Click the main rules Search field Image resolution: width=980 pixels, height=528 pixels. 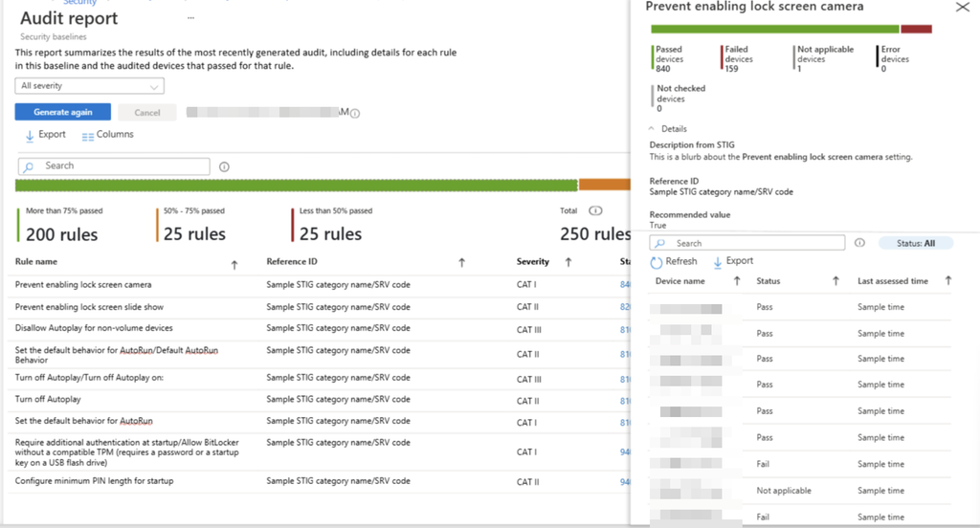pos(114,166)
